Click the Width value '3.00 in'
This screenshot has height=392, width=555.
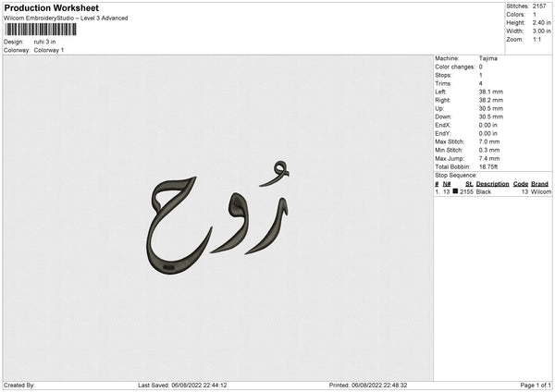point(541,31)
